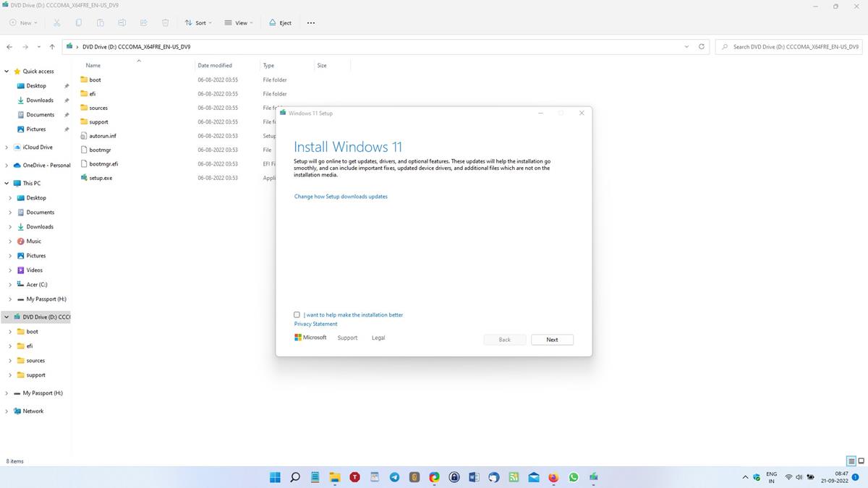The height and width of the screenshot is (488, 868).
Task: Expand the Network tree node
Action: coord(7,411)
